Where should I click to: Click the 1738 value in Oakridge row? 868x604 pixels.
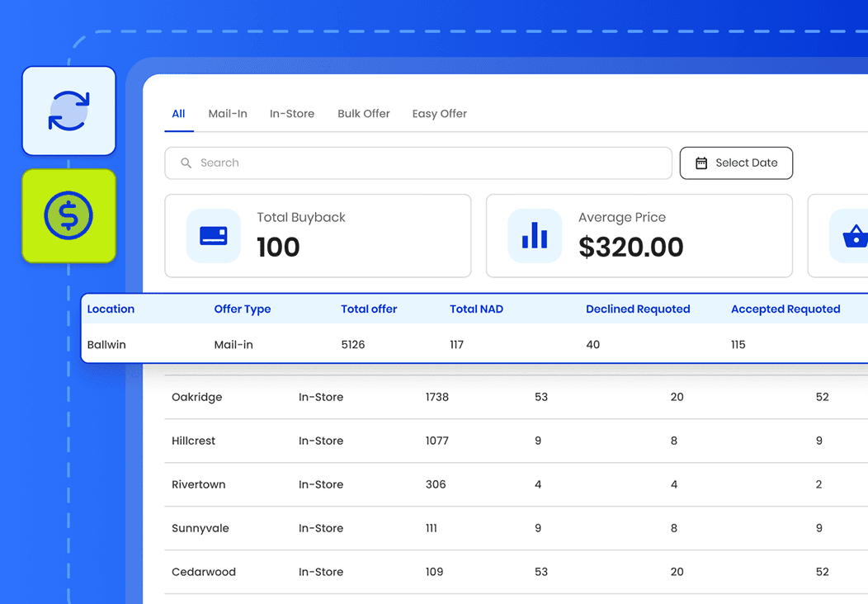click(436, 397)
